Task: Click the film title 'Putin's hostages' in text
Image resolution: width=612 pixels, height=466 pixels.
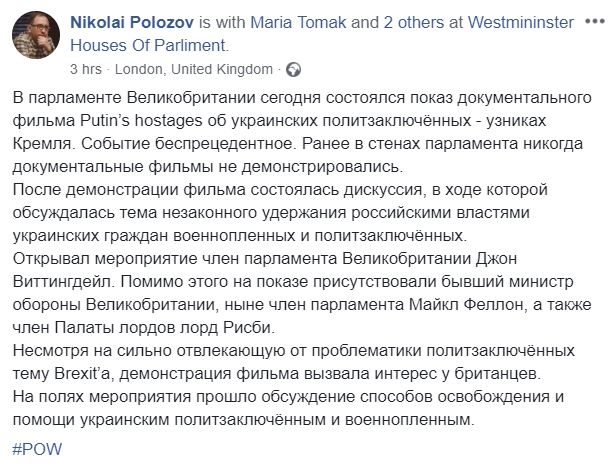Action: click(141, 121)
